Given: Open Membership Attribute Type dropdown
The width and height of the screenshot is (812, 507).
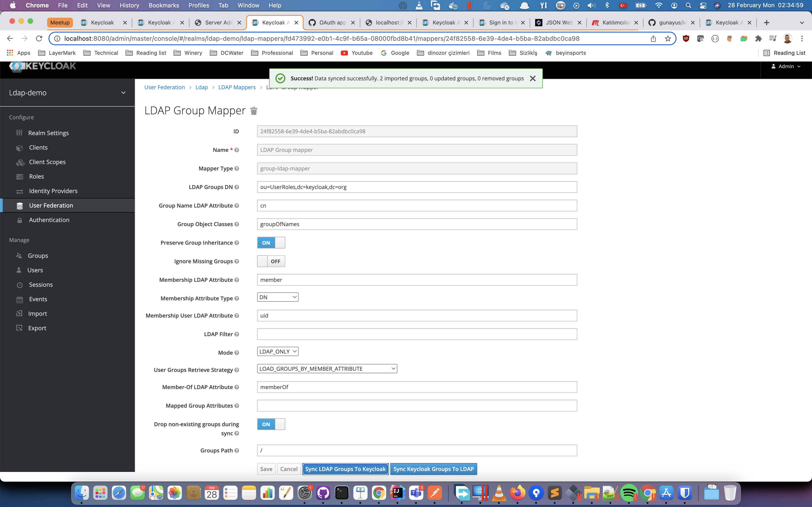Looking at the screenshot, I should (278, 297).
